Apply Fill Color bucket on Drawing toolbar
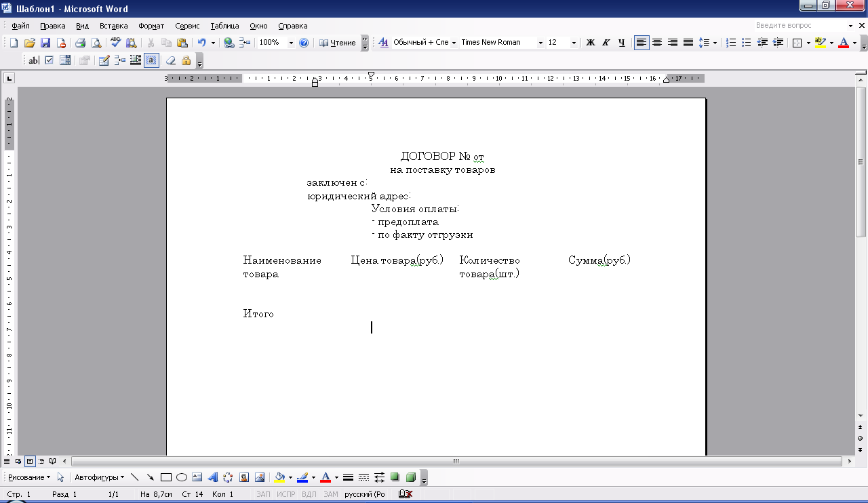The height and width of the screenshot is (503, 868). [x=279, y=477]
